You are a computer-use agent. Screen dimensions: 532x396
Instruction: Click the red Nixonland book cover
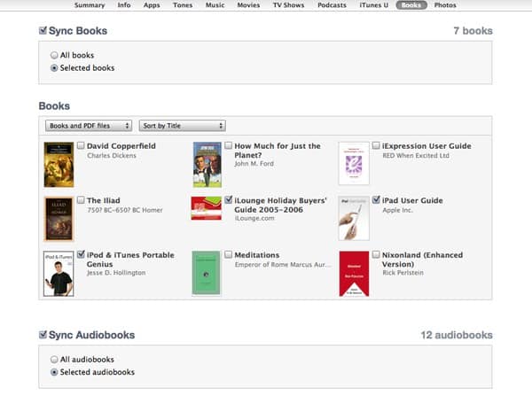coord(354,274)
